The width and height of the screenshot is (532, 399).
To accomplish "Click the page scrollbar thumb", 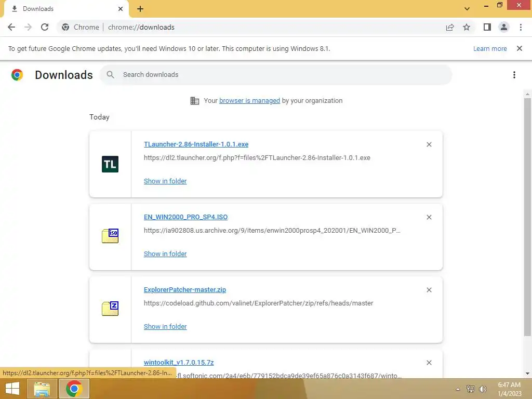I will pyautogui.click(x=527, y=217).
